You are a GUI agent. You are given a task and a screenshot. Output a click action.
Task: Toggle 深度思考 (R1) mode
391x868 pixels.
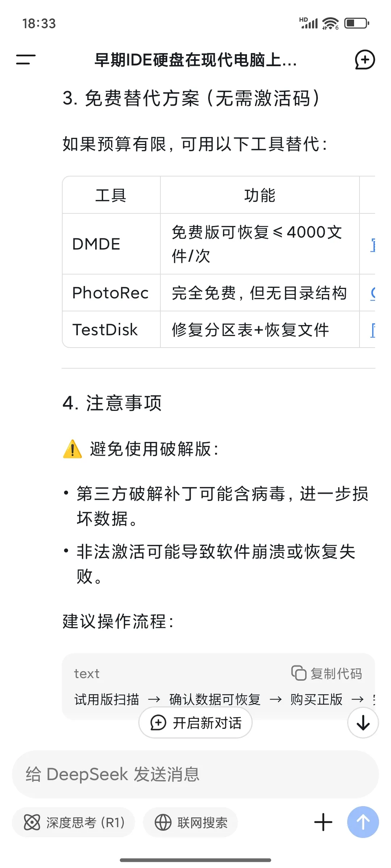point(74,822)
